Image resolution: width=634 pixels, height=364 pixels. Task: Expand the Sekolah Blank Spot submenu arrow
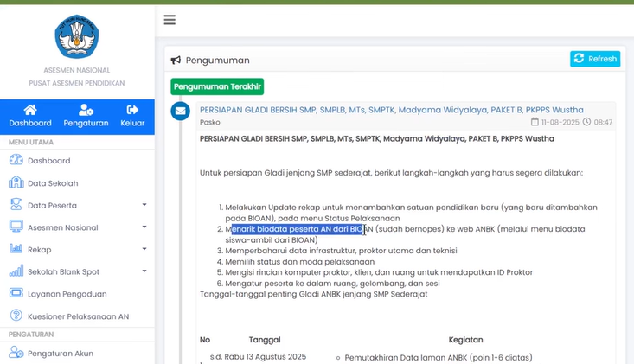(x=144, y=271)
